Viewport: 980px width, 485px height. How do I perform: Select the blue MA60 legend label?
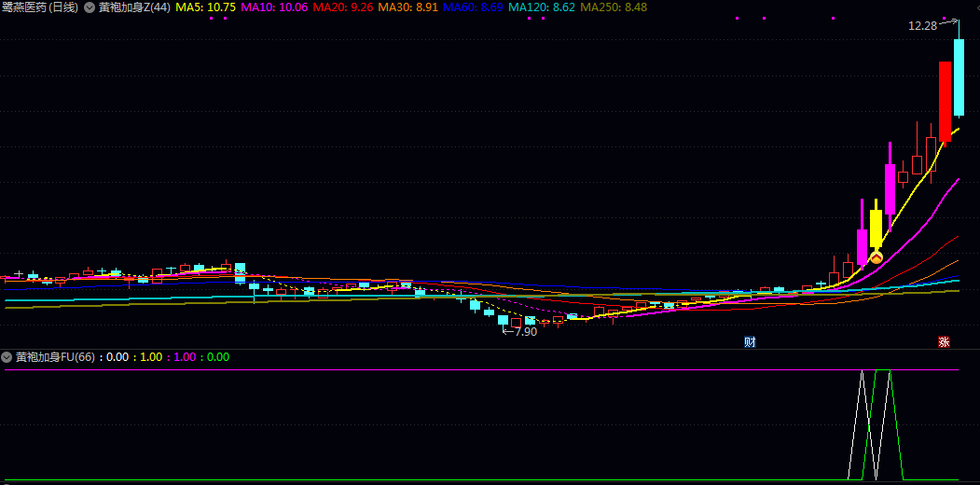pos(473,7)
